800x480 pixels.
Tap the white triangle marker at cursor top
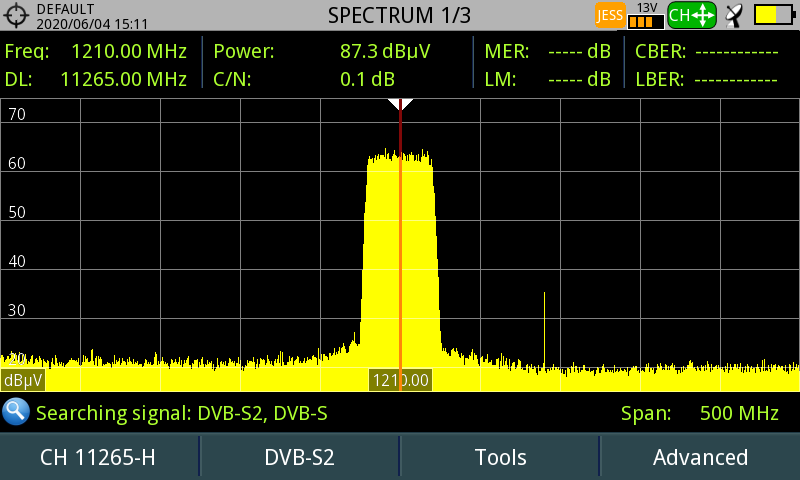(x=401, y=104)
